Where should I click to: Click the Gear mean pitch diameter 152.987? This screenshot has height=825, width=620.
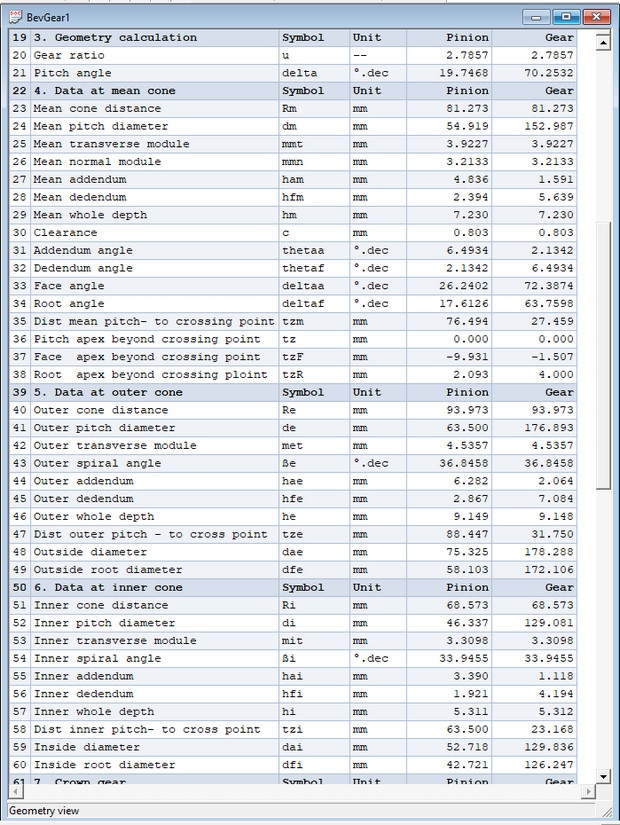(x=550, y=127)
